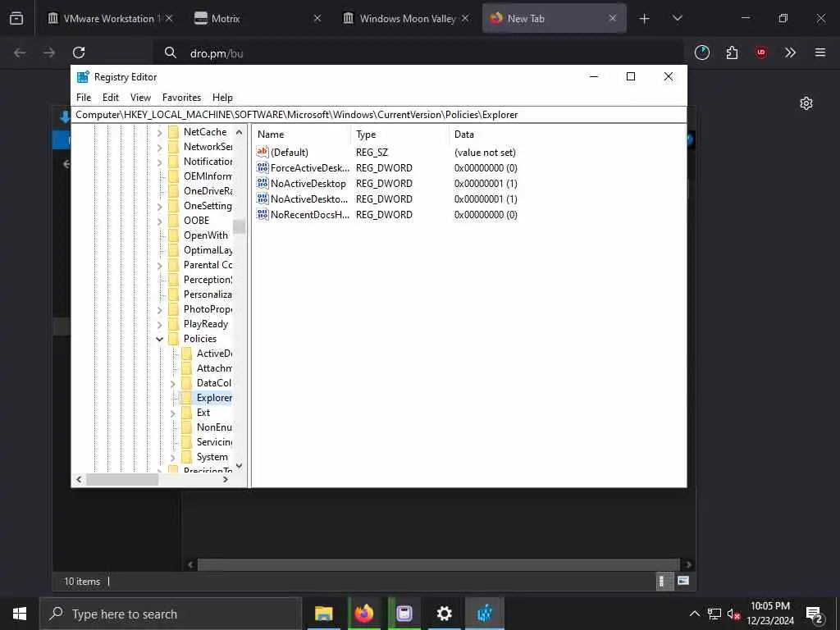Expand the PlayReady key

(x=160, y=324)
